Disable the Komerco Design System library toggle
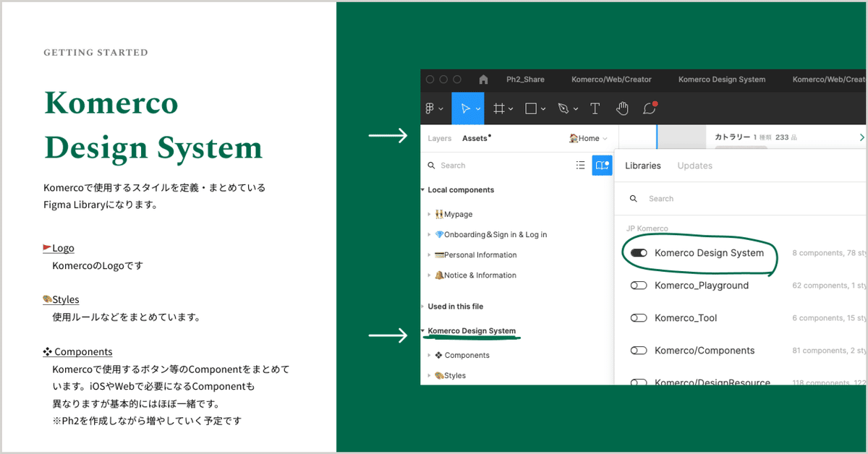The width and height of the screenshot is (868, 454). click(x=639, y=253)
